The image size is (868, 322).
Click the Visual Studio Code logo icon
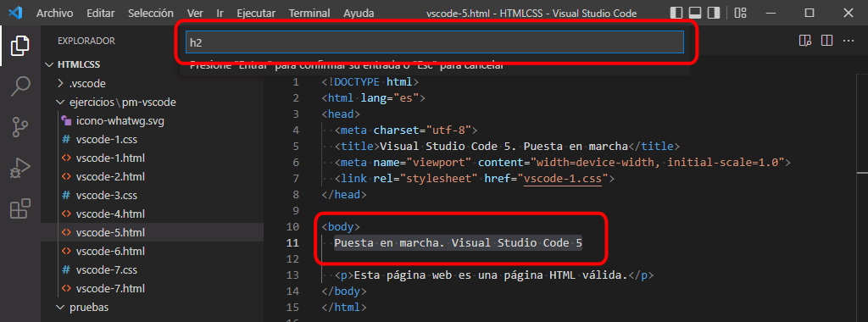[15, 13]
